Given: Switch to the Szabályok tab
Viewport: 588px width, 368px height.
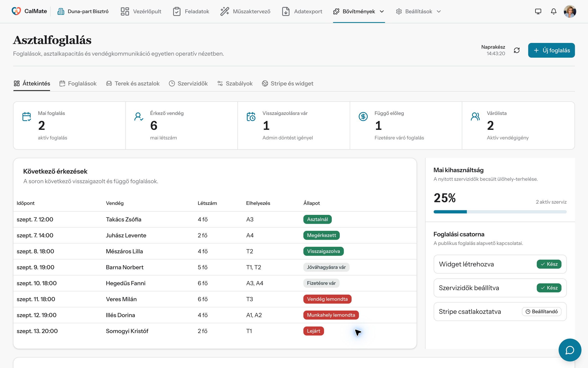Looking at the screenshot, I should (235, 84).
